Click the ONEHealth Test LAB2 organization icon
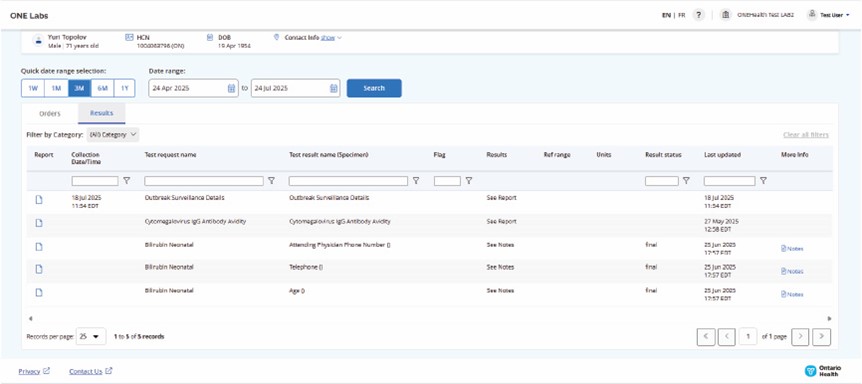This screenshot has width=862, height=384. point(726,15)
